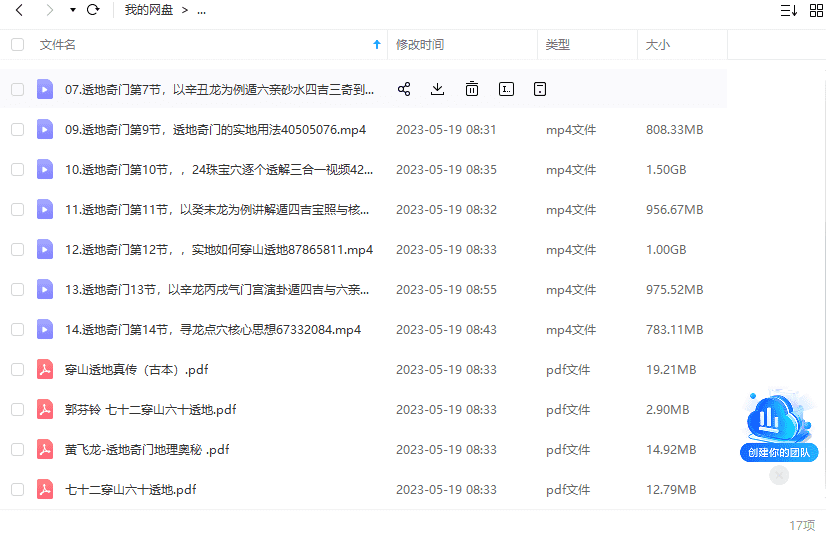Check the box for 穿山透地真传（古本）.pdf

[x=17, y=369]
